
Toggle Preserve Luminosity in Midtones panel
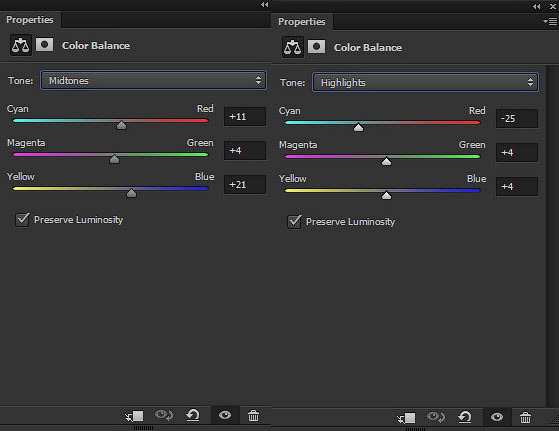coord(22,219)
